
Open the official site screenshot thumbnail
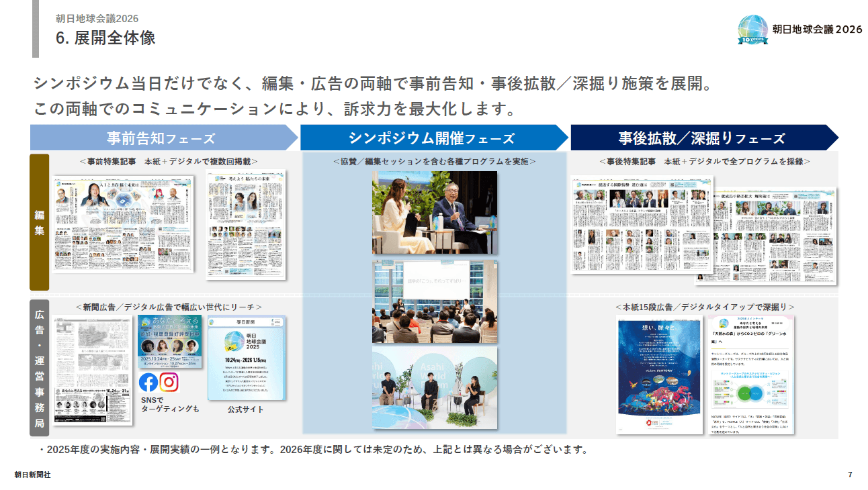point(246,358)
